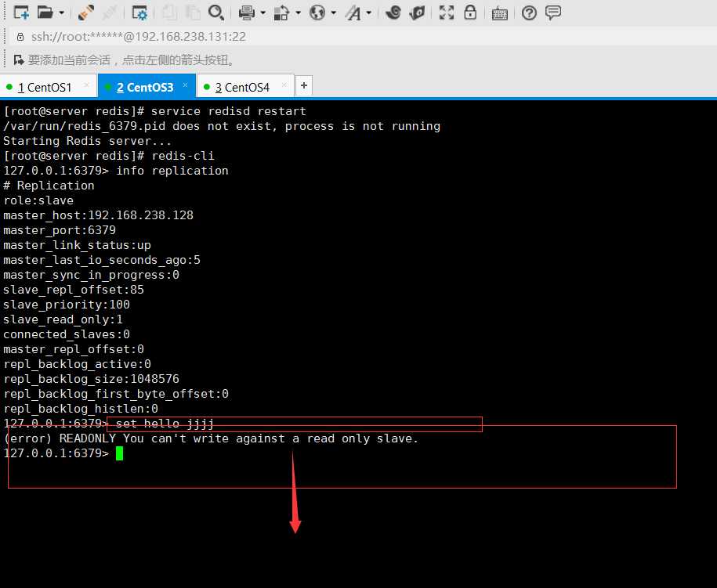Click 'master_sync_in_progress:0' line
Viewport: 717px width, 588px height.
tap(92, 275)
